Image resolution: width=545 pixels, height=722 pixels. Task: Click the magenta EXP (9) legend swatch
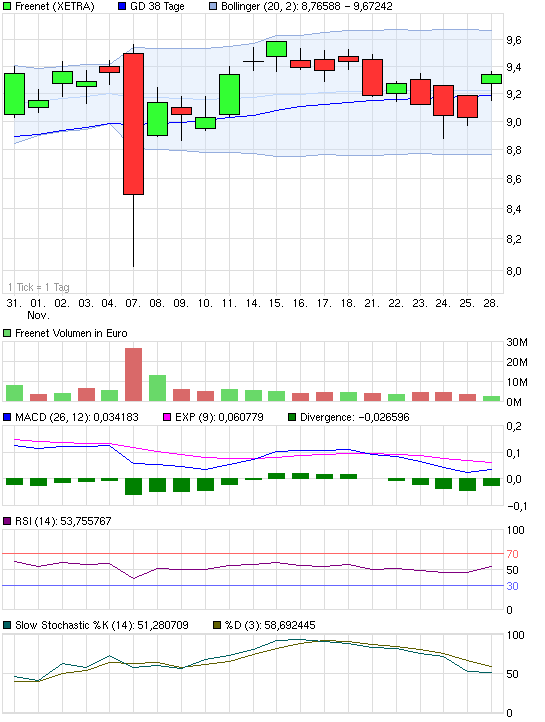(x=167, y=417)
